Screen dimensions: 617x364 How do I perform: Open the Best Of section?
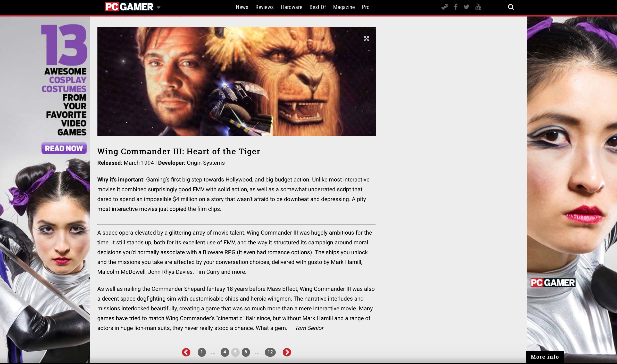pyautogui.click(x=318, y=7)
